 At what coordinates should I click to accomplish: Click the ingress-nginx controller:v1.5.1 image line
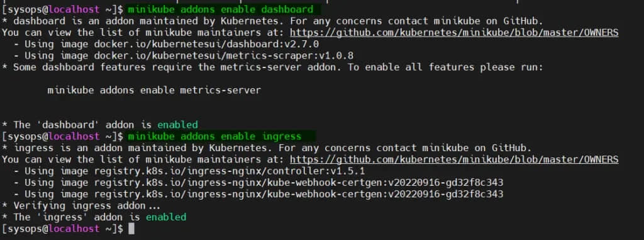pos(189,171)
